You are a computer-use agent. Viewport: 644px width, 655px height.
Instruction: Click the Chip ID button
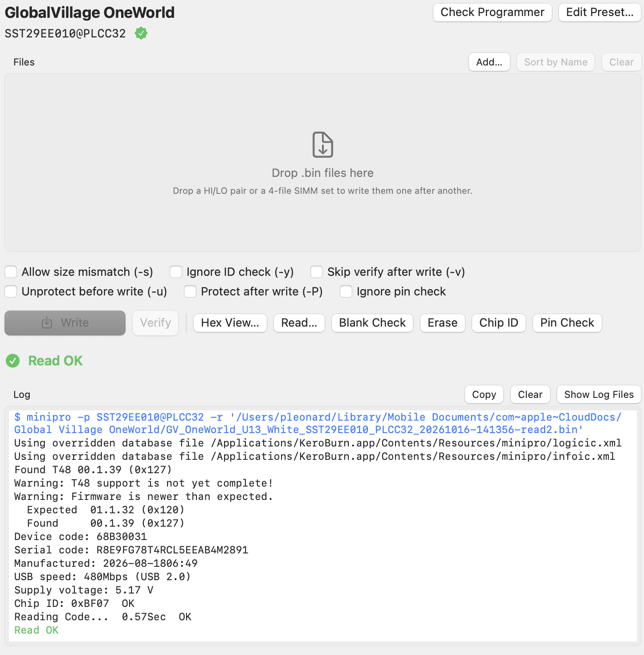coord(499,323)
